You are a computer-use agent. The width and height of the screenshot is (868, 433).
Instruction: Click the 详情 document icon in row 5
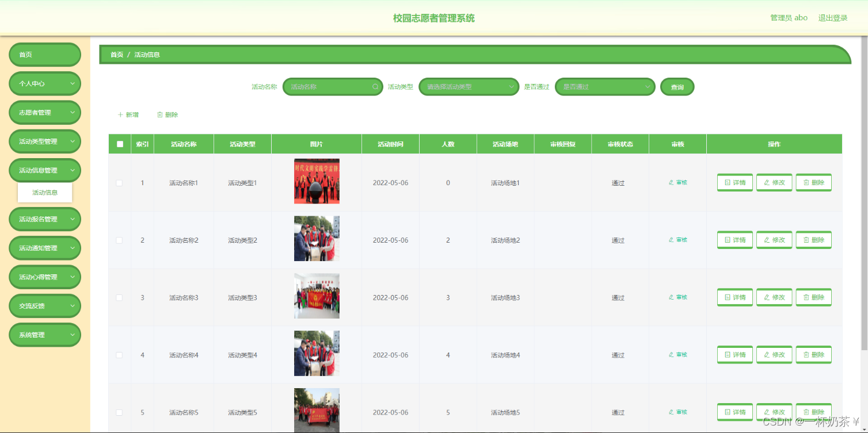(x=728, y=412)
